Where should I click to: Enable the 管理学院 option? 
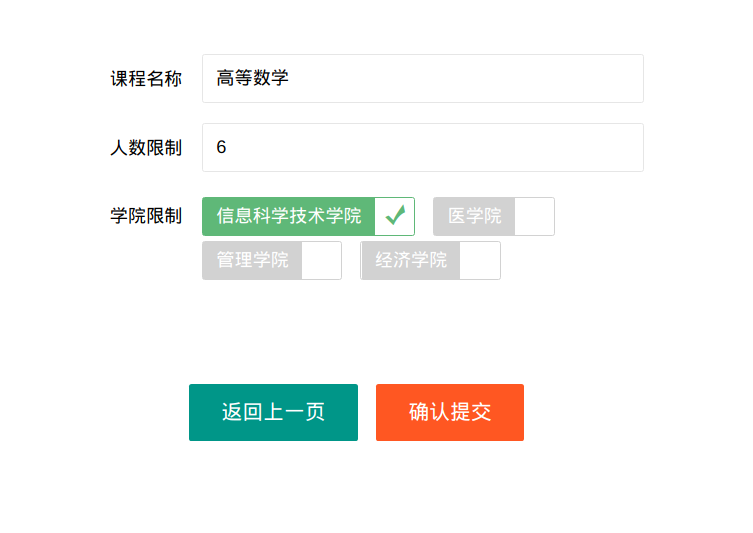pos(272,261)
